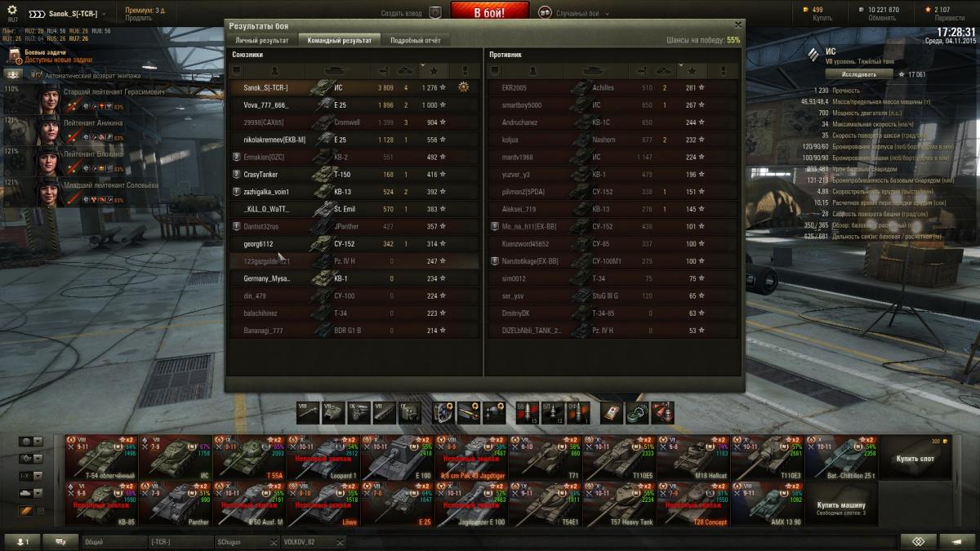Sort allies by tank column icon
The width and height of the screenshot is (980, 551).
coord(336,71)
